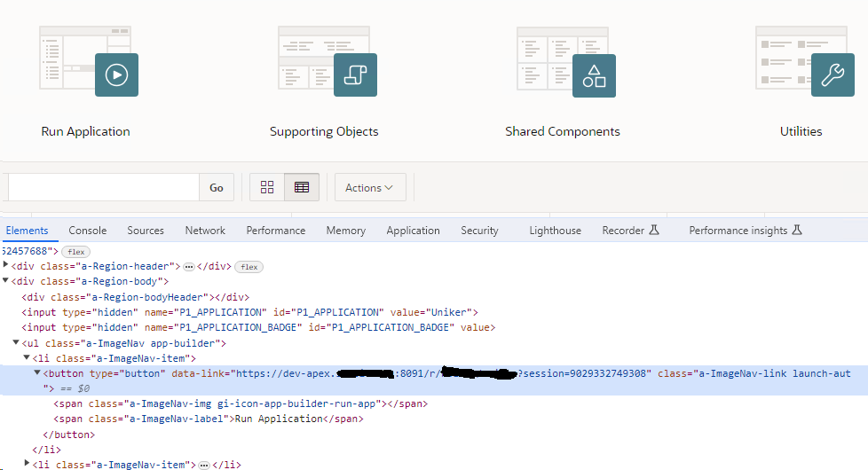Open the Supporting Objects icon
The image size is (868, 470).
click(x=355, y=75)
